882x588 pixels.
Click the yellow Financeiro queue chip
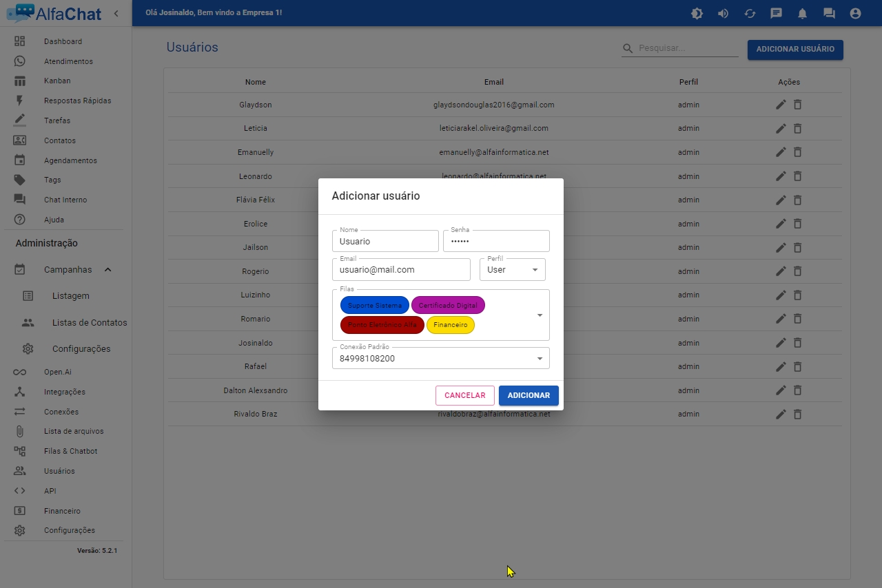[x=451, y=325]
